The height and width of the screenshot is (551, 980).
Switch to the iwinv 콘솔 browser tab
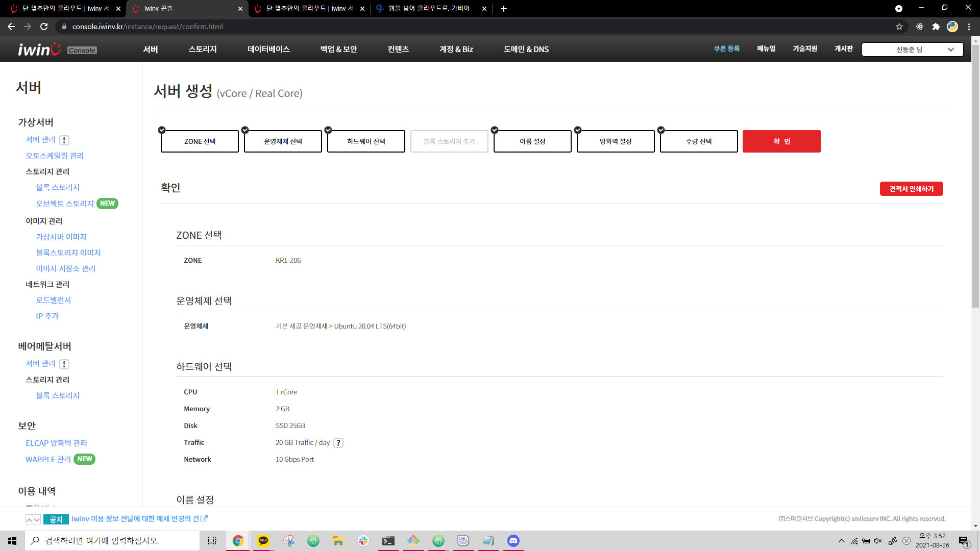(184, 9)
